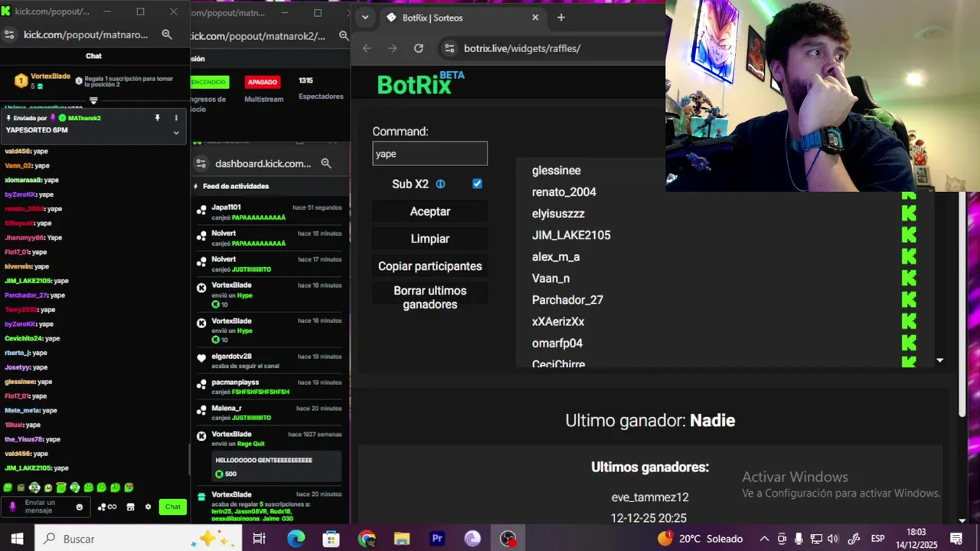
Task: Click zoom magnifier in dashboard.kick.com address bar
Action: click(x=326, y=163)
